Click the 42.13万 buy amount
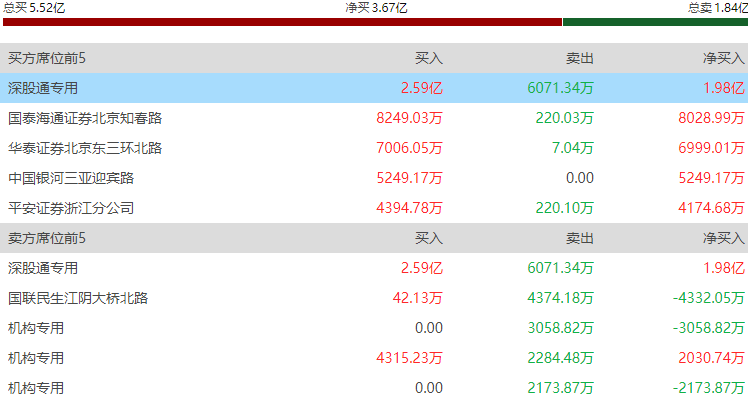This screenshot has height=400, width=748. [x=417, y=298]
